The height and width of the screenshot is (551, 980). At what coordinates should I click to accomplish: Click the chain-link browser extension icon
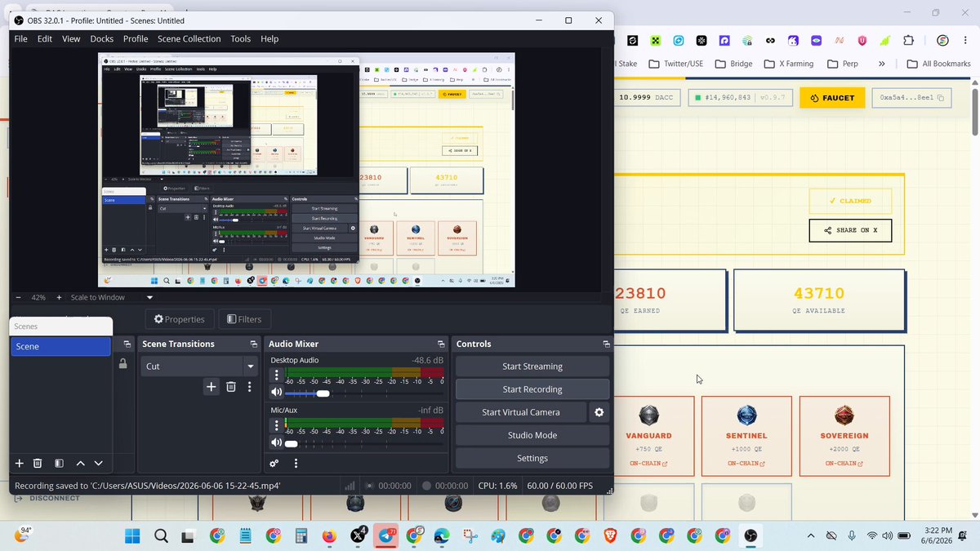770,40
